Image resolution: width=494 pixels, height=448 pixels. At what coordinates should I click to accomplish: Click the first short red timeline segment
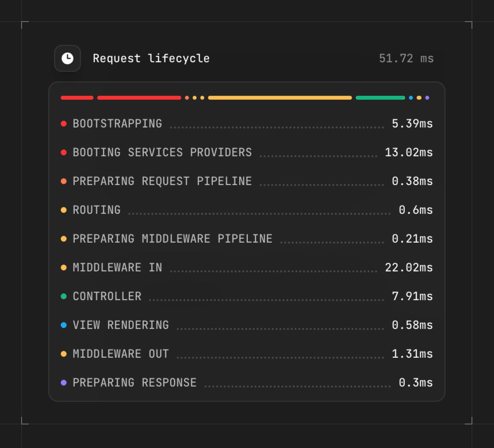77,98
